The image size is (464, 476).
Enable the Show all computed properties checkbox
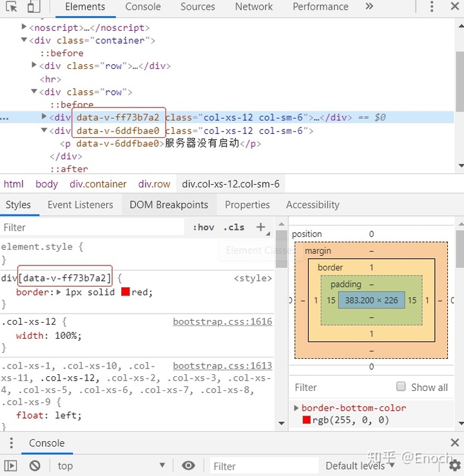(401, 386)
